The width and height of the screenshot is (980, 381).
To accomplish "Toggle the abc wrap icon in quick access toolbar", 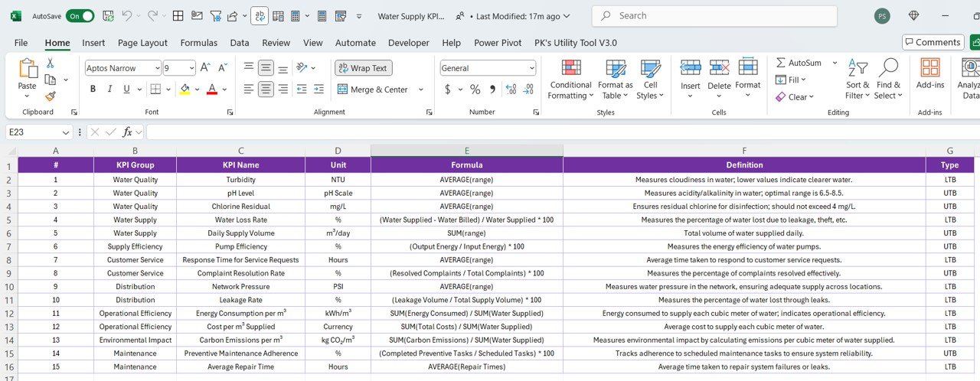I will pos(259,15).
